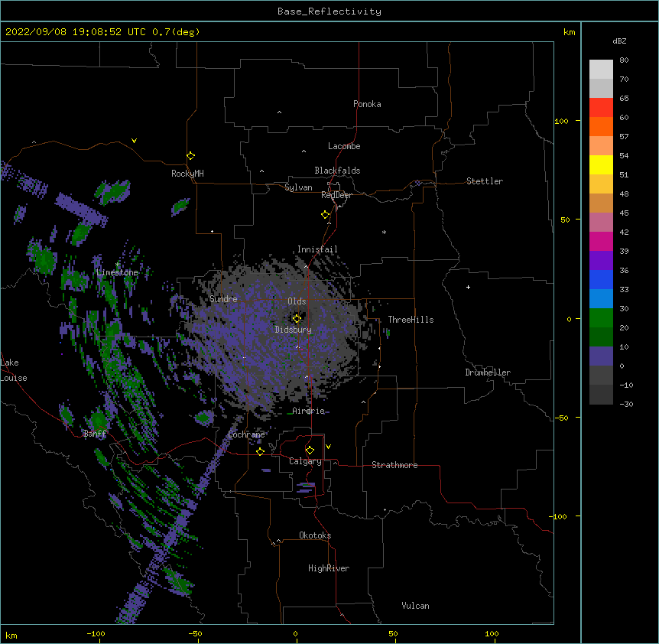Viewport: 659px width, 644px height.
Task: Click the -100 tick on the right axis
Action: click(x=558, y=516)
